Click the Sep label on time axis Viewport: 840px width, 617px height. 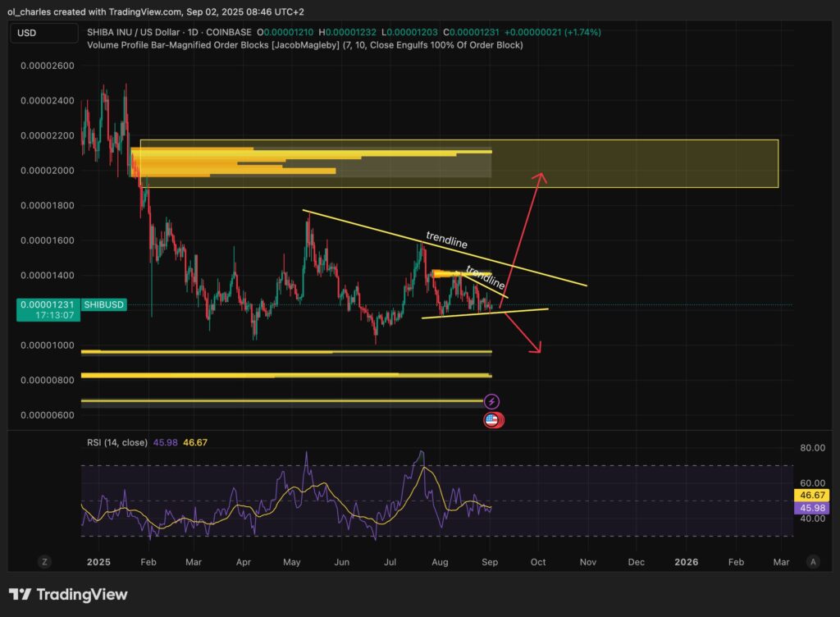click(490, 562)
